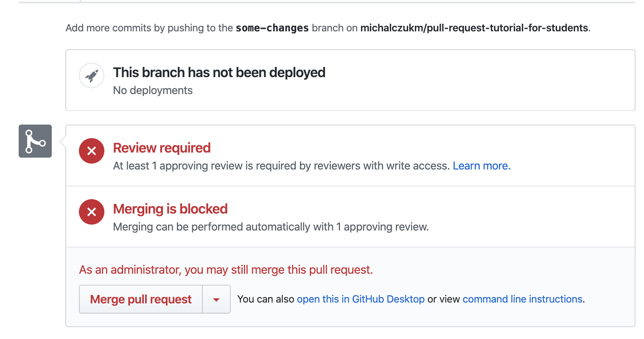Open the Learn more link
Viewport: 644px width, 339px height.
(x=482, y=166)
